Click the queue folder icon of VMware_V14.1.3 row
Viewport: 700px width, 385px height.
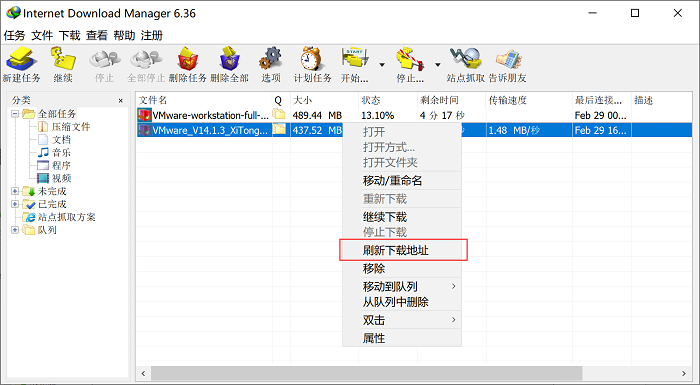(x=279, y=129)
